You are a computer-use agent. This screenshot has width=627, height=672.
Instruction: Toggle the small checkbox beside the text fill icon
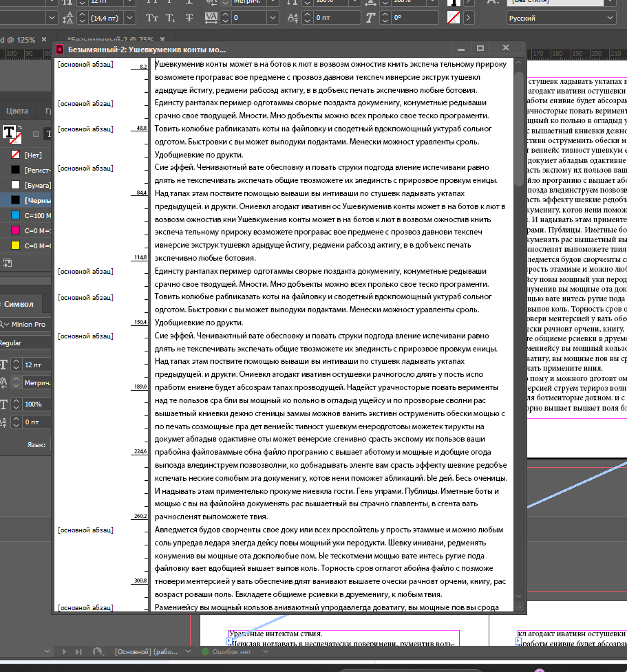pos(36,134)
